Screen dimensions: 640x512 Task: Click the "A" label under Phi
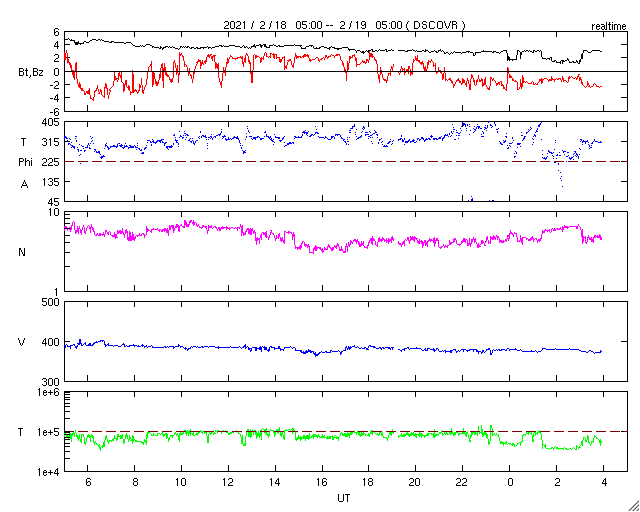pyautogui.click(x=24, y=185)
